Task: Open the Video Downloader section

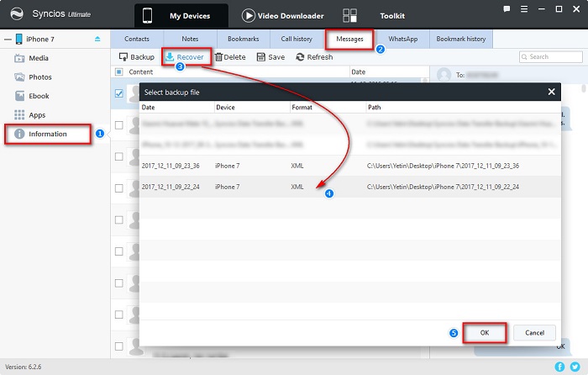Action: click(283, 16)
